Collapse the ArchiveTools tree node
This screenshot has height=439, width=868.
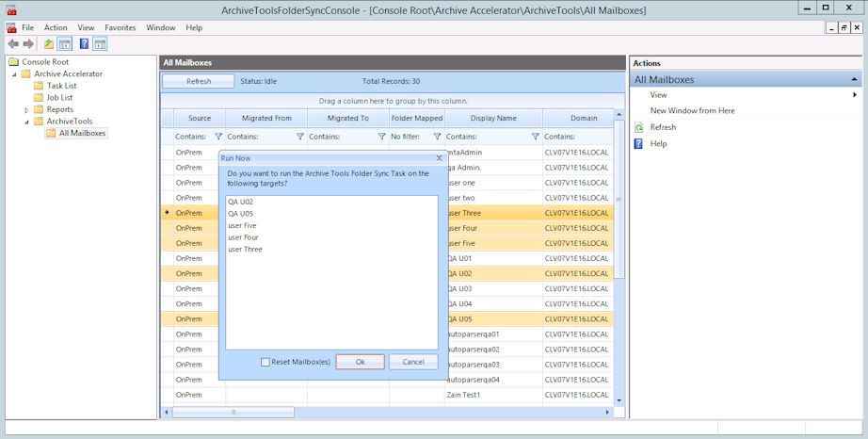pos(26,122)
